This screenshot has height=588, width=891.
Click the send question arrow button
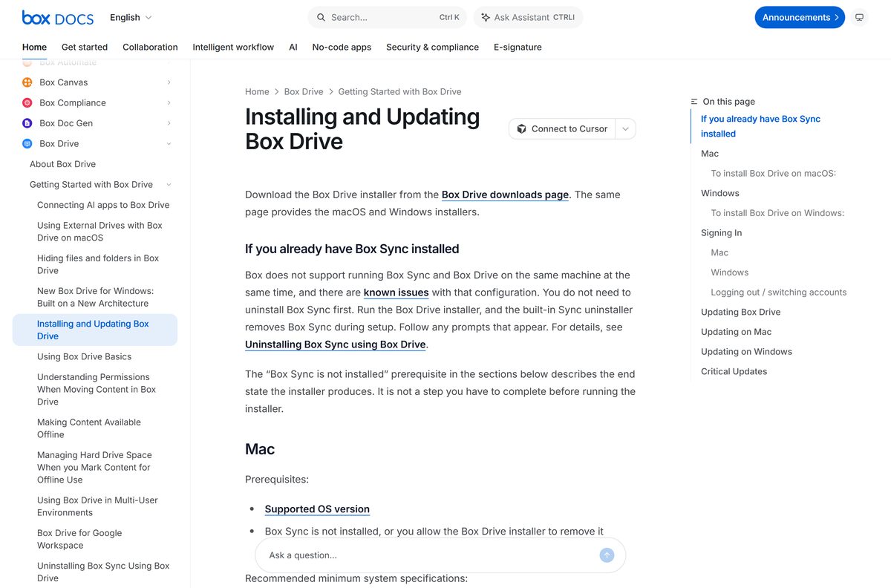607,555
